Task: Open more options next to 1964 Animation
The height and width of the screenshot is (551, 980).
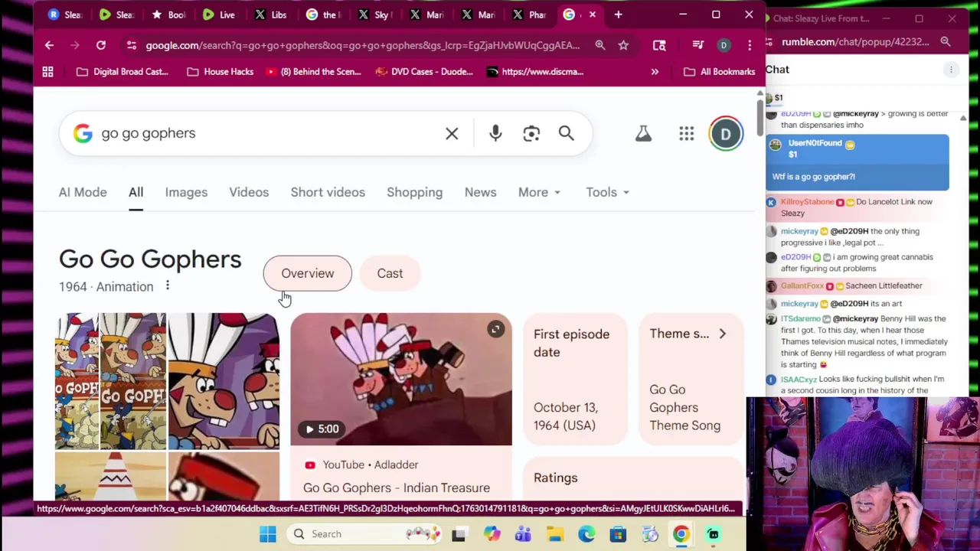Action: 167,286
